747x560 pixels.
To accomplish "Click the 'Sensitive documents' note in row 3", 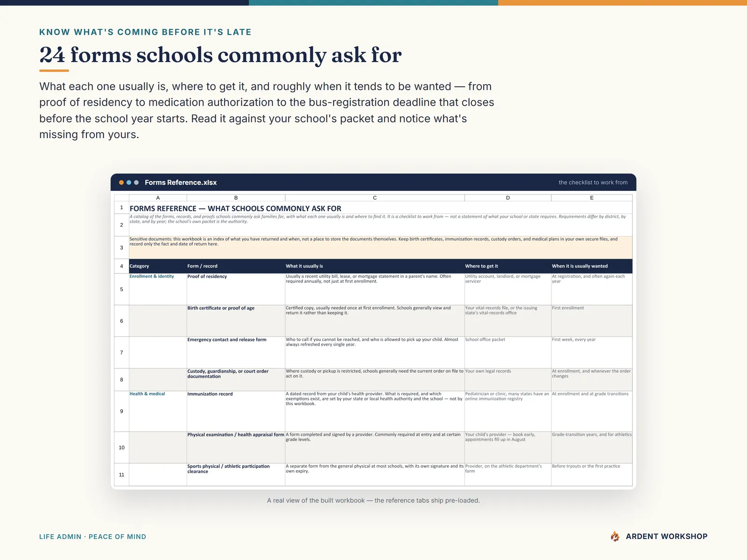I will click(381, 247).
